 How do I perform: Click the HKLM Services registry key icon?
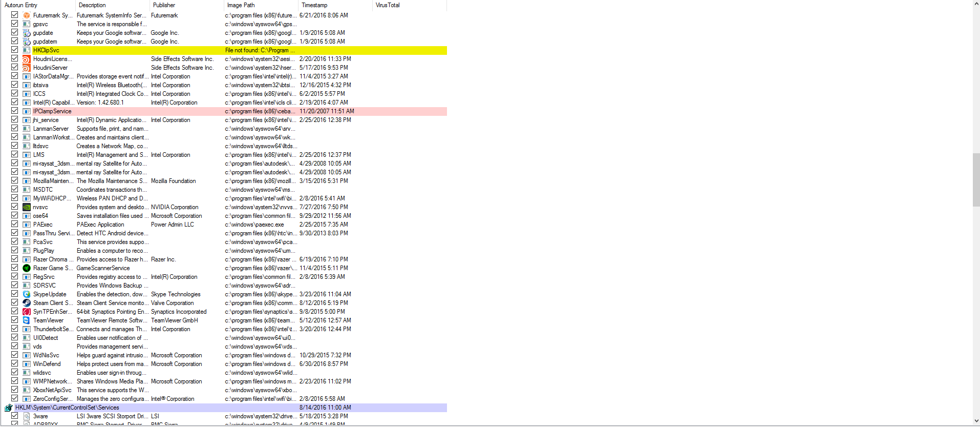tap(8, 408)
